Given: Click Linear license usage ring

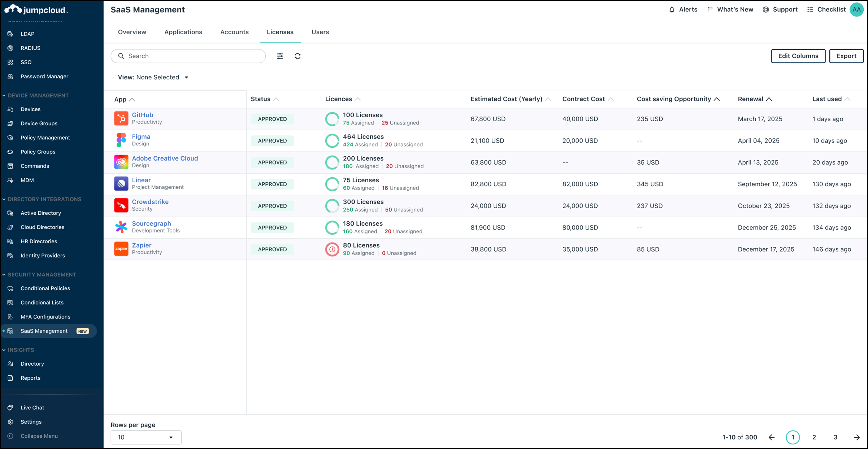Looking at the screenshot, I should 332,184.
